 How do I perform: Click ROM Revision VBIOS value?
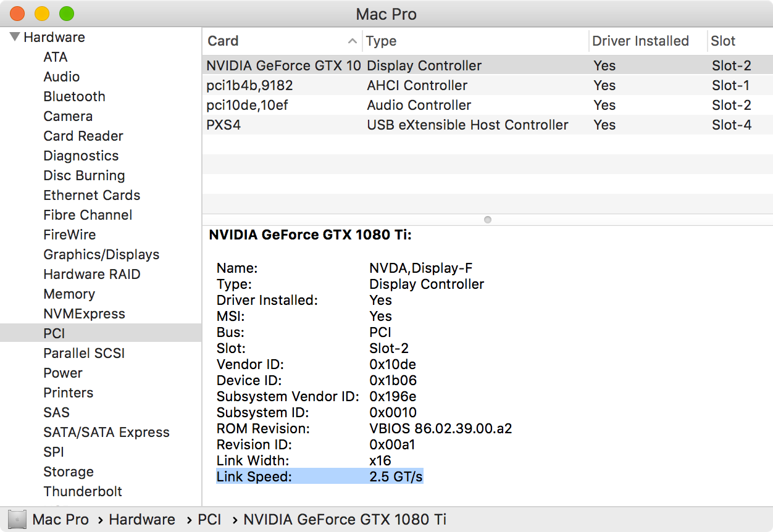coord(441,428)
